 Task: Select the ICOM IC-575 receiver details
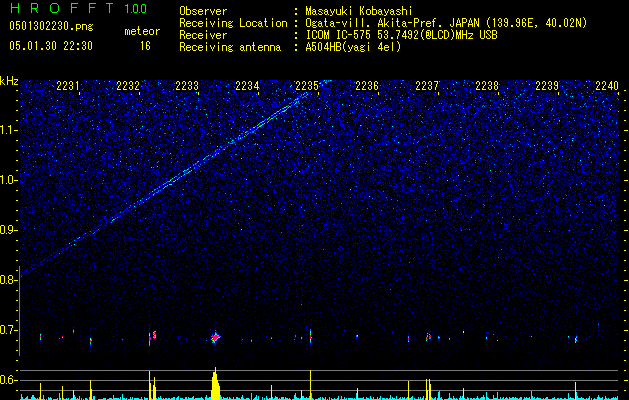coord(401,35)
